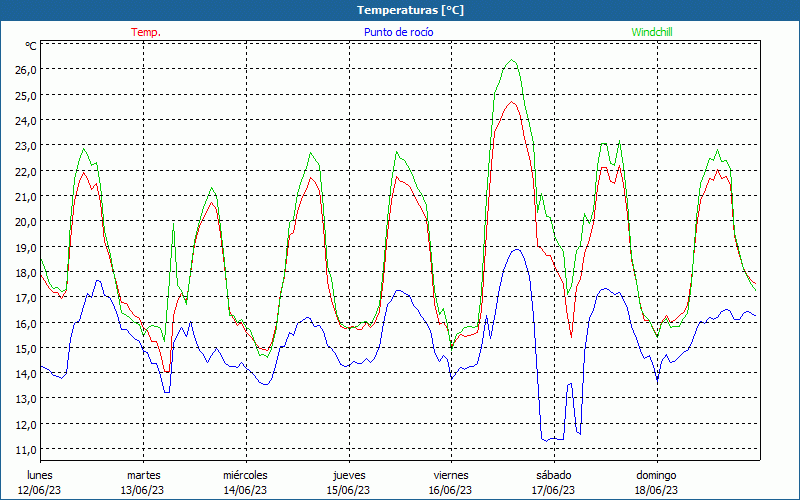Click the 20,0 y-axis value
The image size is (800, 500).
[26, 222]
